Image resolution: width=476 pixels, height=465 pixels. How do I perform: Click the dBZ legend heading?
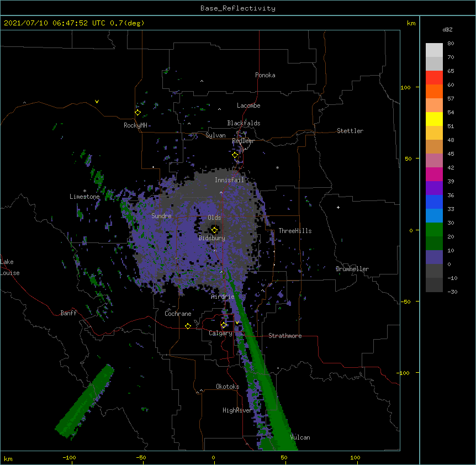(x=447, y=29)
